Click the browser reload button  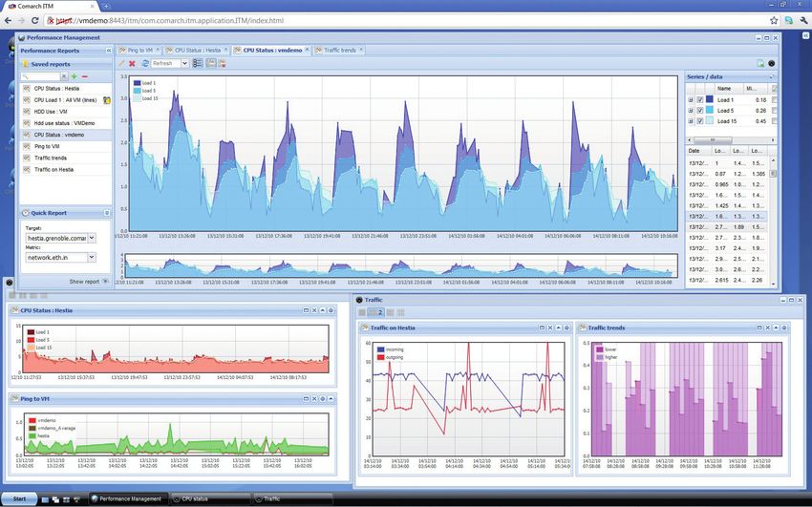pos(35,21)
